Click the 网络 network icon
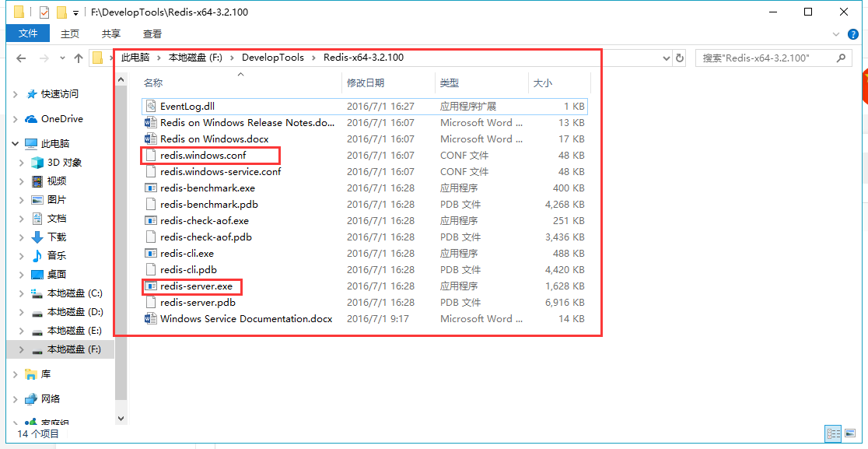Image resolution: width=868 pixels, height=449 pixels. [31, 398]
